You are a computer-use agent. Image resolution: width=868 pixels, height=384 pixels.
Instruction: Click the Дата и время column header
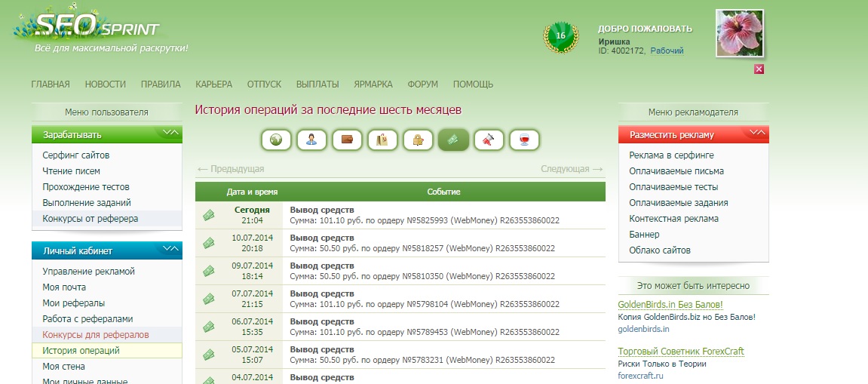pyautogui.click(x=252, y=192)
